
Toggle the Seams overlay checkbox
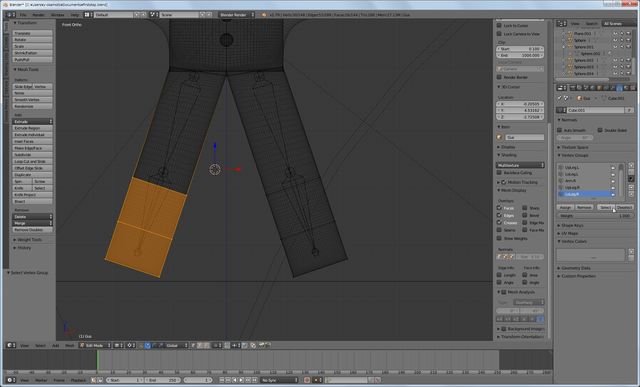coord(499,230)
